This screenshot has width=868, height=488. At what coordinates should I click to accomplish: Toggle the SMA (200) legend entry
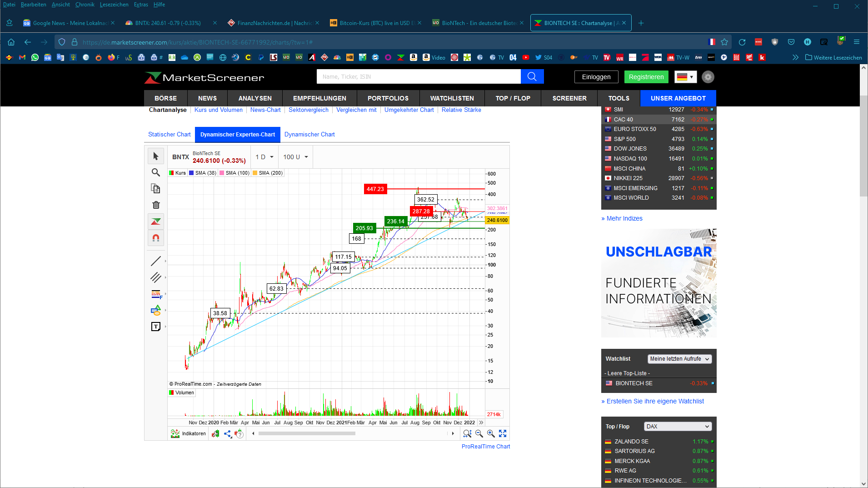(x=268, y=173)
